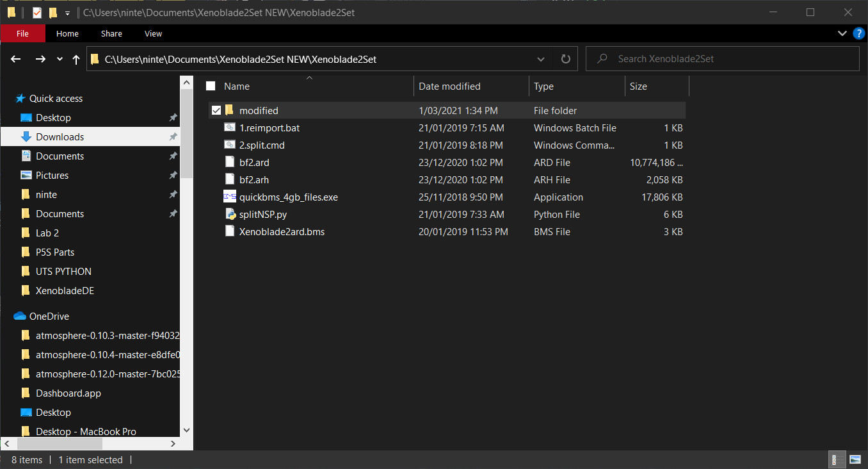Sort by the Size column header
This screenshot has height=469, width=868.
click(x=638, y=86)
